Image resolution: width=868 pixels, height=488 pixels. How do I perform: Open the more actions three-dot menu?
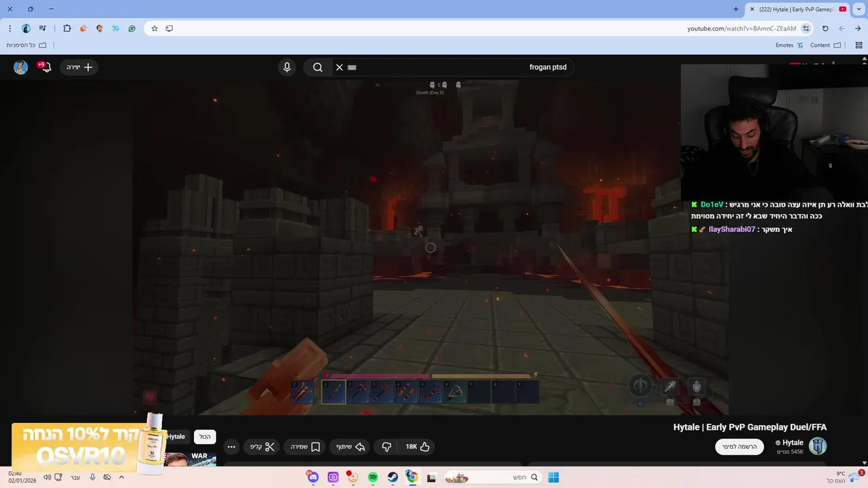231,447
